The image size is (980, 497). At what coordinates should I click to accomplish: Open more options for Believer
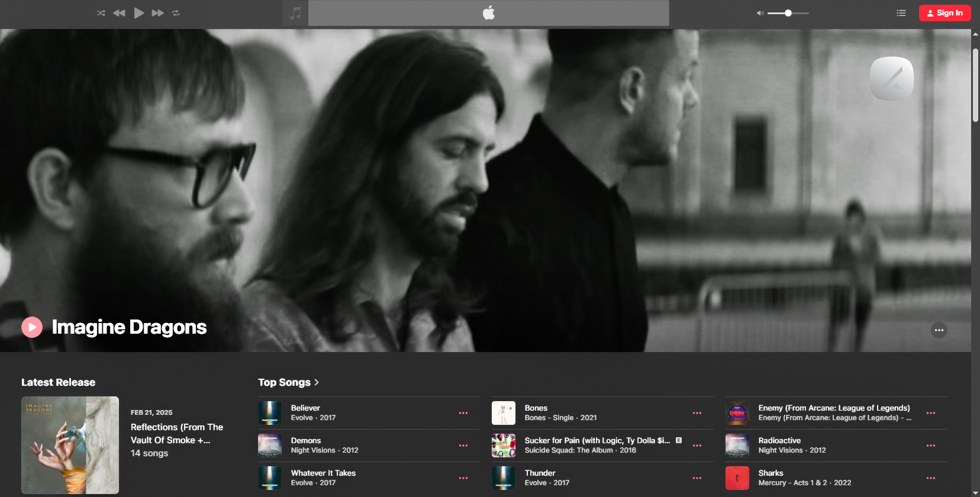463,413
